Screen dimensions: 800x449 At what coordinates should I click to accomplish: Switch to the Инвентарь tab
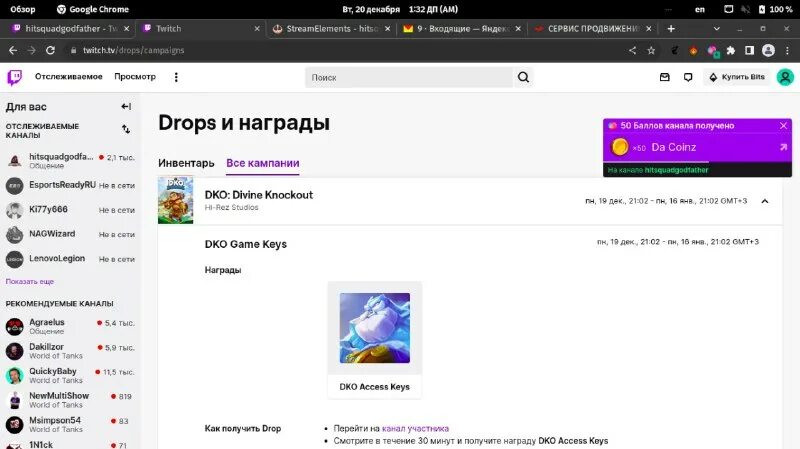[186, 163]
